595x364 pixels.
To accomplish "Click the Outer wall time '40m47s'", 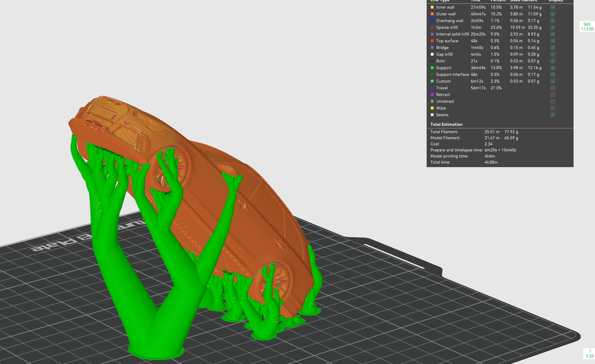I will coord(478,14).
